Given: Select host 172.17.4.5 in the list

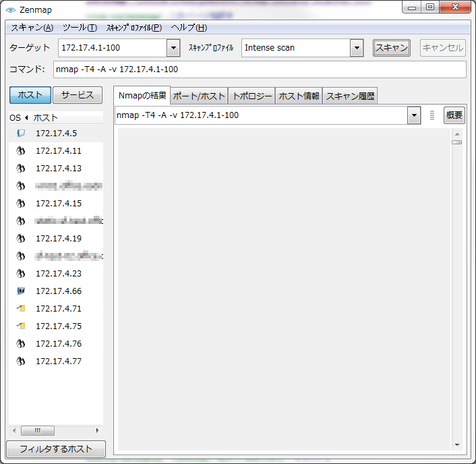Looking at the screenshot, I should click(56, 134).
